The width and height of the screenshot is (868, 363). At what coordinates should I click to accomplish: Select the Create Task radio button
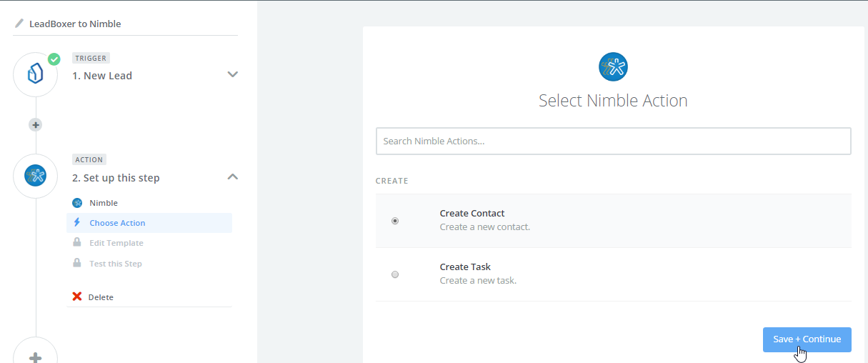[395, 274]
